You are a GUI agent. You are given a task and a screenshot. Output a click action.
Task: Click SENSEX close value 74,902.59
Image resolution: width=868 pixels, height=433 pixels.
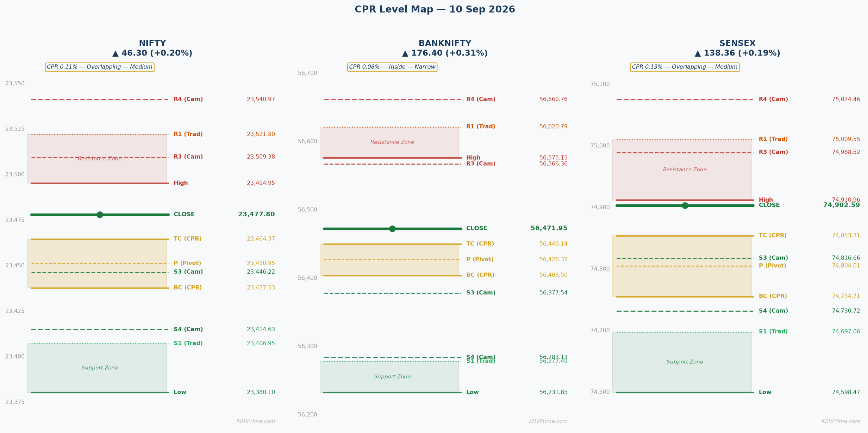(842, 205)
